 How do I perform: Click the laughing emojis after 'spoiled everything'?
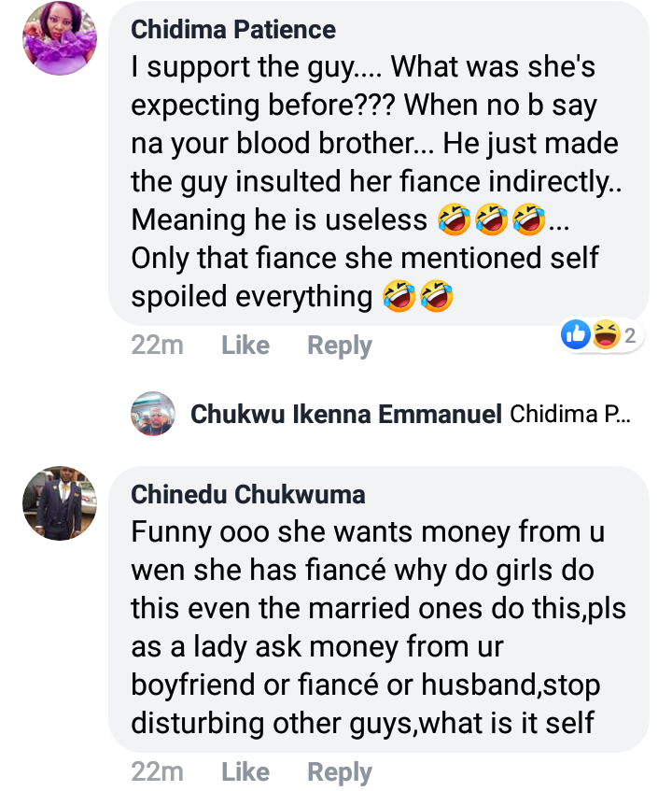(x=417, y=296)
